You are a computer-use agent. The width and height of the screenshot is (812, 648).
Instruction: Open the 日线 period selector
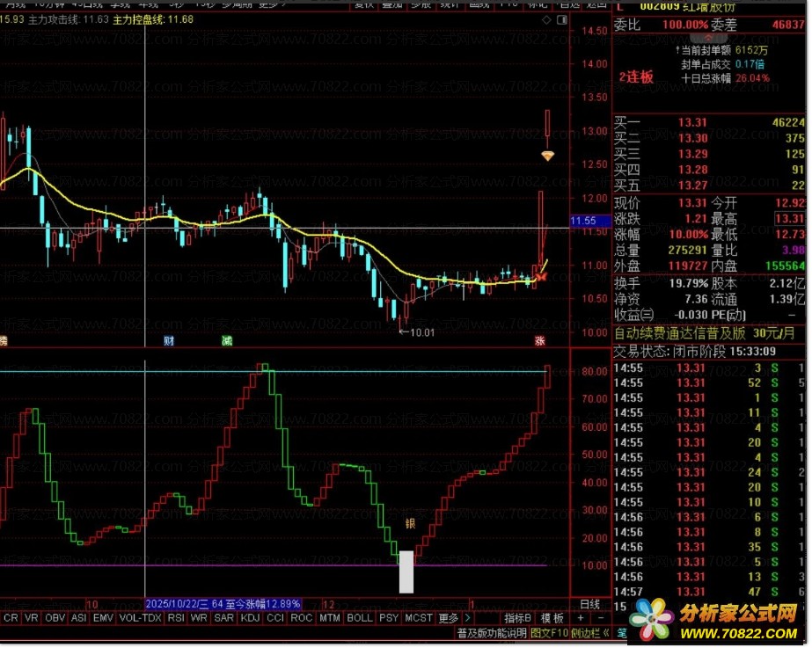tap(589, 605)
